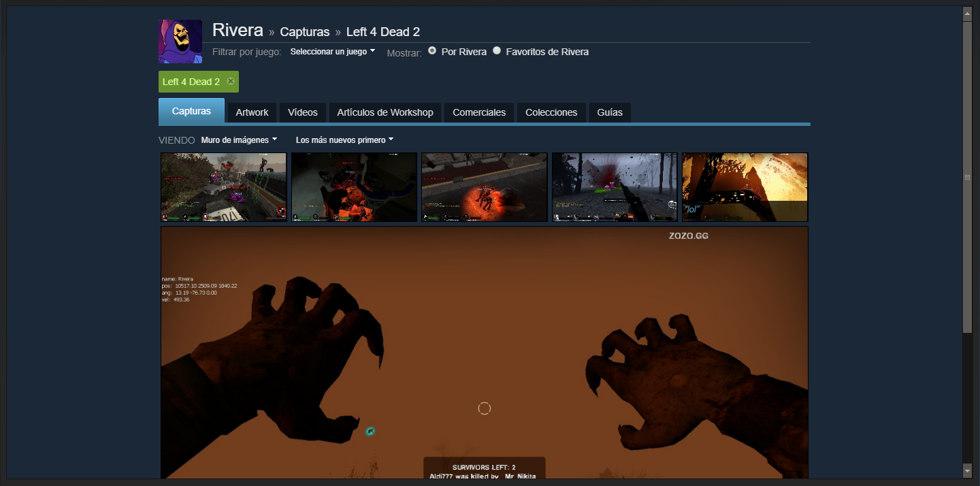Open the foggy forest shotgun screenshot thumbnail
Viewport: 980px width, 486px height.
[615, 187]
